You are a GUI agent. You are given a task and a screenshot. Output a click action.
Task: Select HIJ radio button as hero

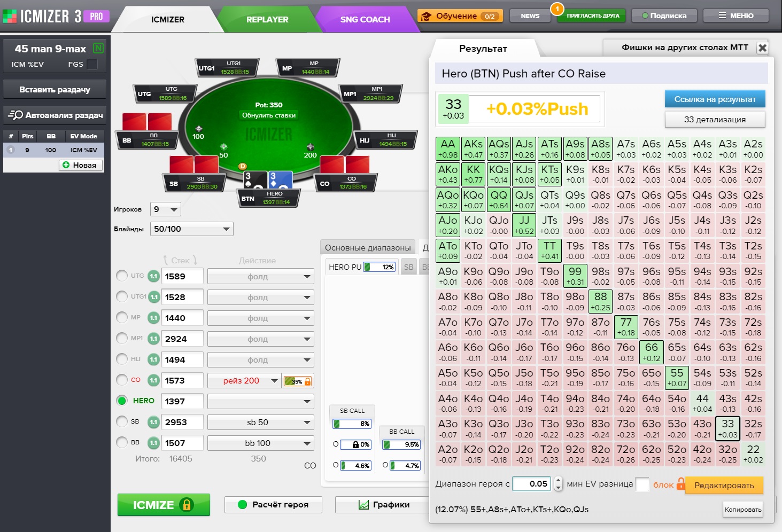[x=122, y=359]
